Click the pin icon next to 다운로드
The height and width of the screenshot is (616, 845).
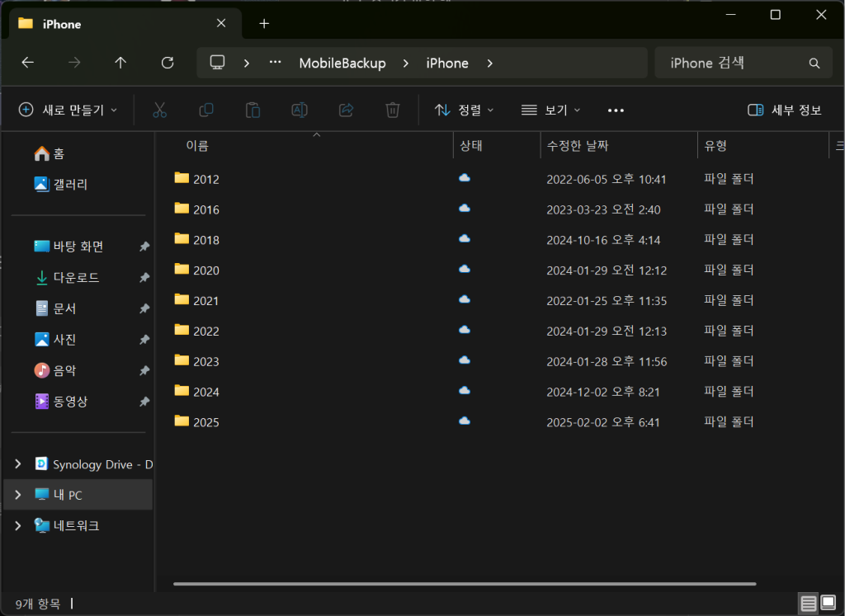144,278
